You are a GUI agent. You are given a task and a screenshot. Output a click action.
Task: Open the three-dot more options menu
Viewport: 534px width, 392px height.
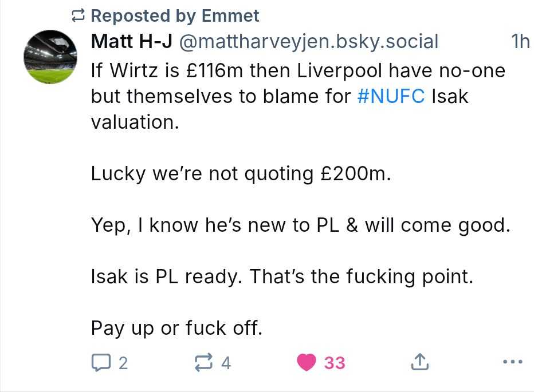[x=512, y=362]
